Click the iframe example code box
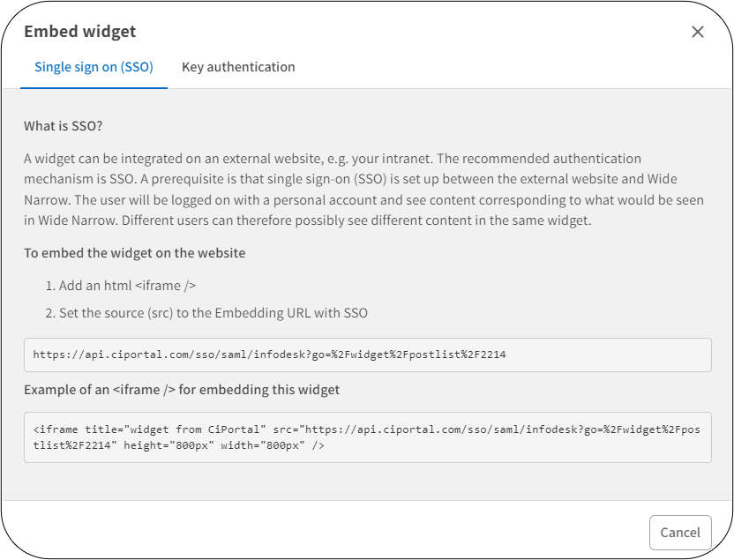 click(x=367, y=437)
